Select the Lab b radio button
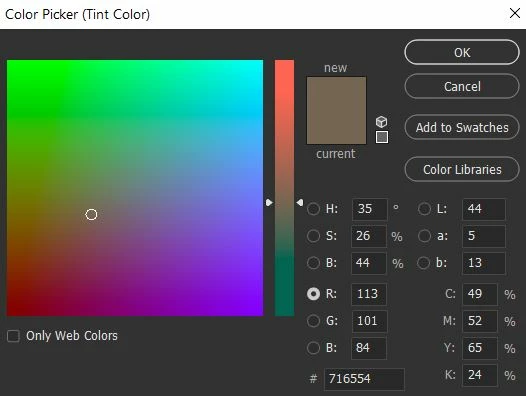This screenshot has height=396, width=526. pyautogui.click(x=423, y=263)
